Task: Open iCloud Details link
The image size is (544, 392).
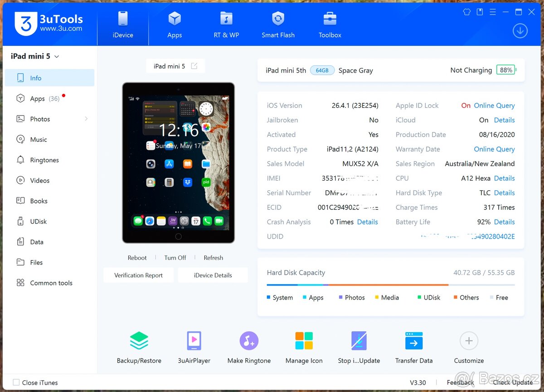Action: (x=504, y=120)
